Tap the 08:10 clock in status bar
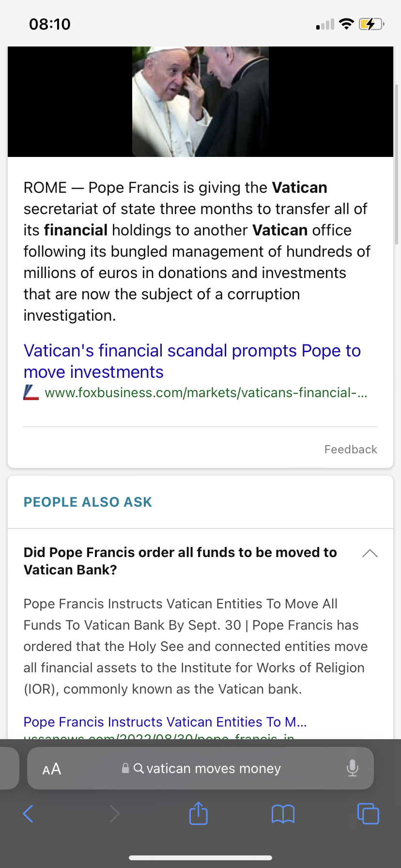Screen dimensions: 401x868 [x=50, y=24]
